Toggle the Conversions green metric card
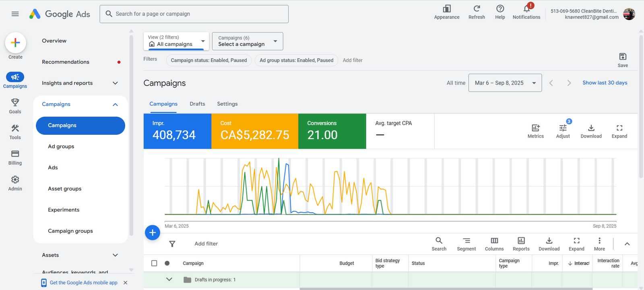The height and width of the screenshot is (290, 644). [332, 131]
